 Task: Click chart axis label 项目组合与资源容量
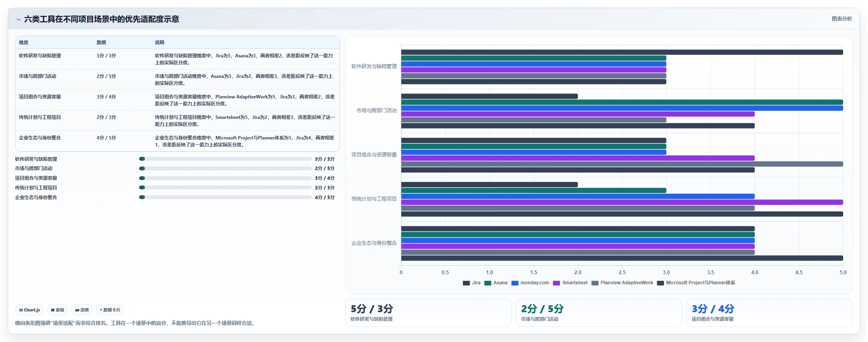pyautogui.click(x=374, y=155)
